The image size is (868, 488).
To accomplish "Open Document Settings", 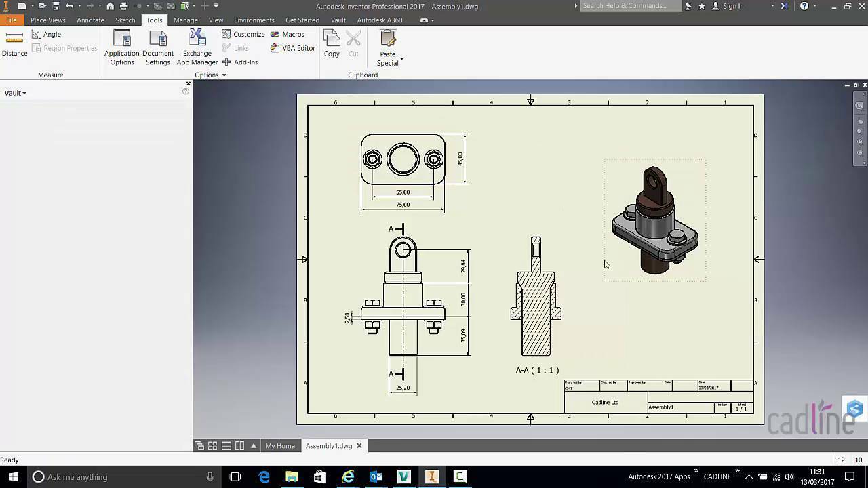I will (158, 47).
